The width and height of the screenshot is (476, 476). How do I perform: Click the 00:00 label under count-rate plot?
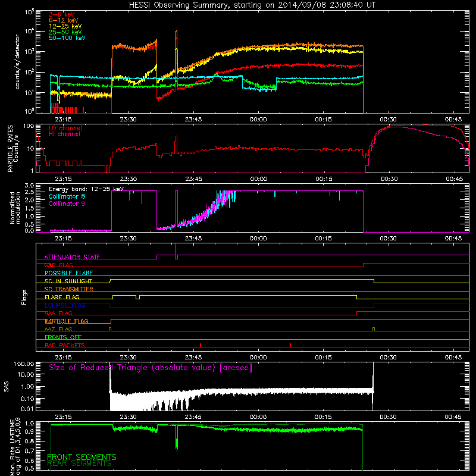point(258,120)
